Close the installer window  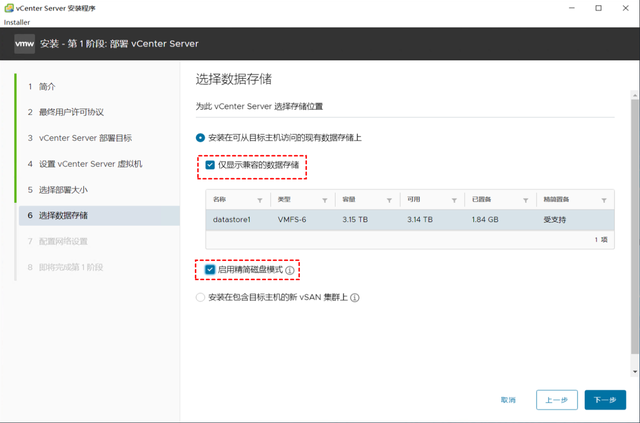pos(625,8)
